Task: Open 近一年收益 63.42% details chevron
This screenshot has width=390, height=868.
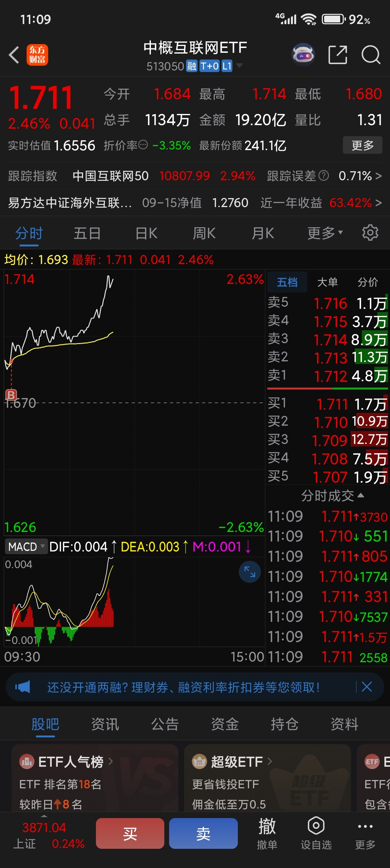Action: coord(378,203)
